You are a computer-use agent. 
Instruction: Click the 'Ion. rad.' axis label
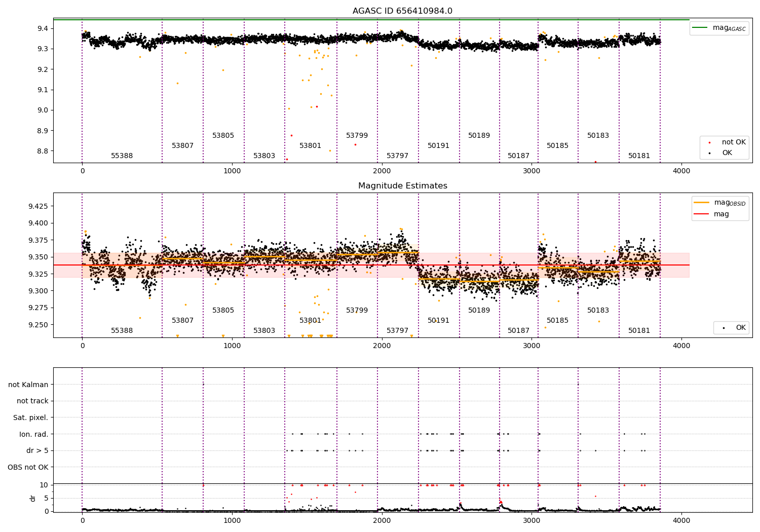[34, 434]
